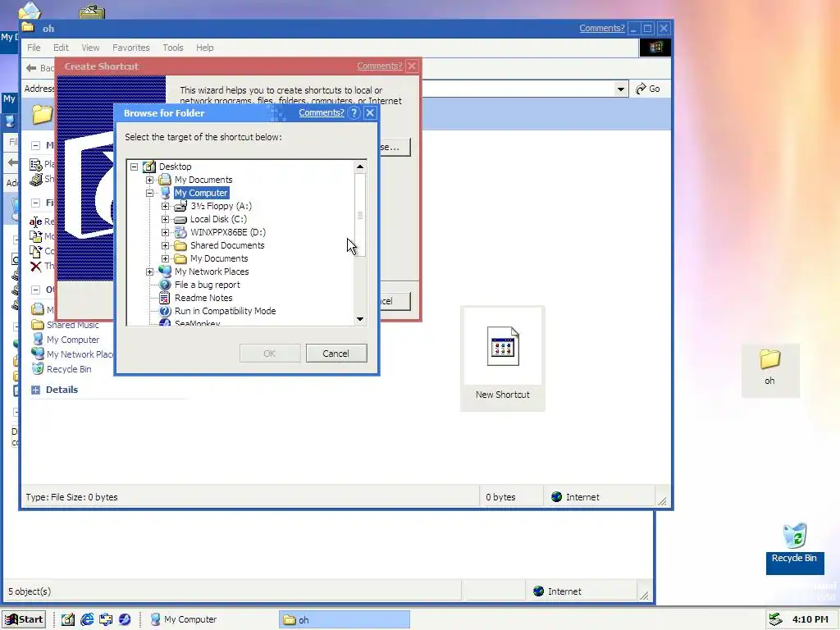Expand the Details panel in sidebar

click(35, 390)
